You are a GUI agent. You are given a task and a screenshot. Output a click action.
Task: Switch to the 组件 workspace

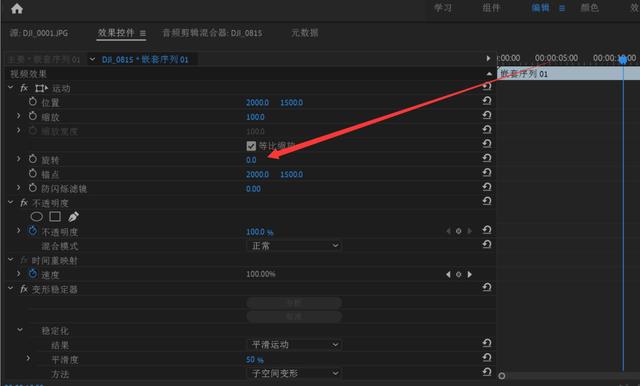491,8
